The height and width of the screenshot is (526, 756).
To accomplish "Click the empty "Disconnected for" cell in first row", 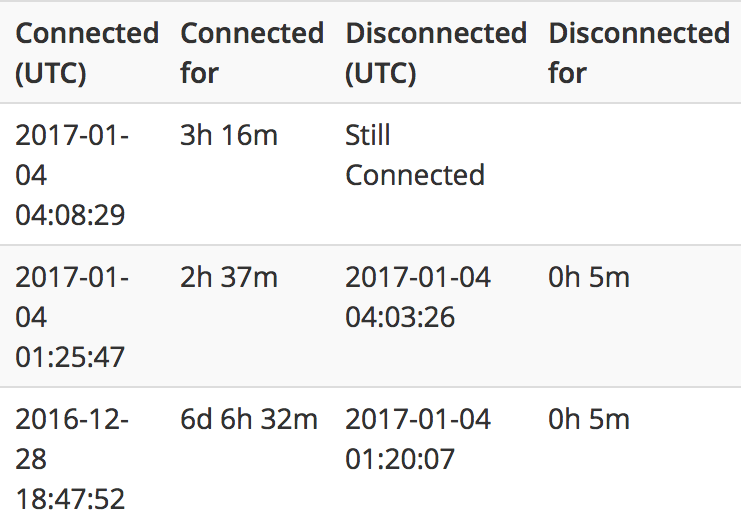I will (638, 175).
